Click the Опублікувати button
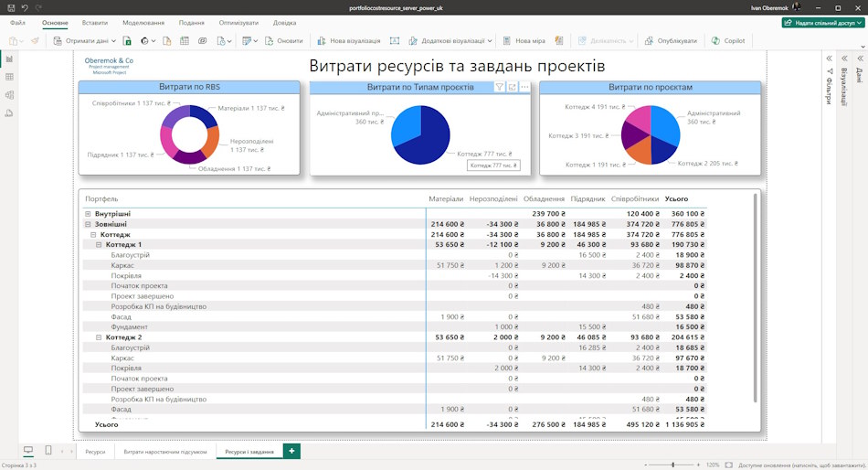The width and height of the screenshot is (868, 470). 671,40
